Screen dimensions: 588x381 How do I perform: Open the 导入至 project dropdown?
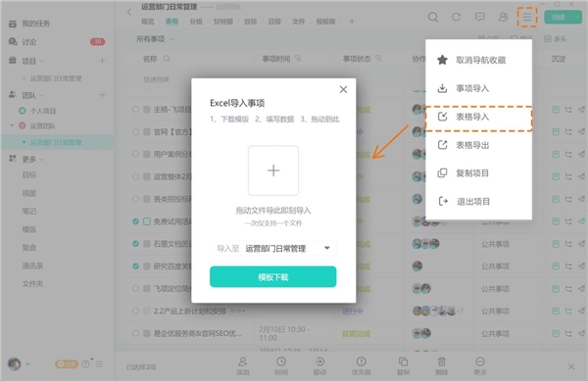pos(273,249)
